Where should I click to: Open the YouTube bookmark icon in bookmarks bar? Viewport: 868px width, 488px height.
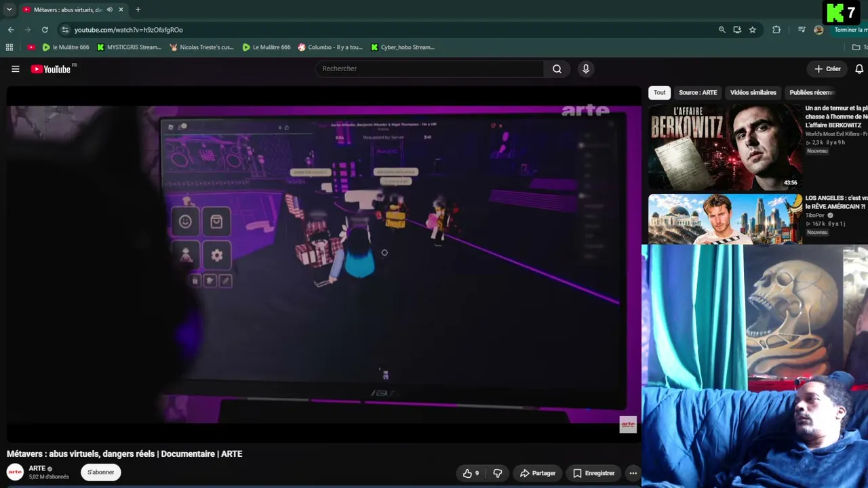[x=31, y=47]
